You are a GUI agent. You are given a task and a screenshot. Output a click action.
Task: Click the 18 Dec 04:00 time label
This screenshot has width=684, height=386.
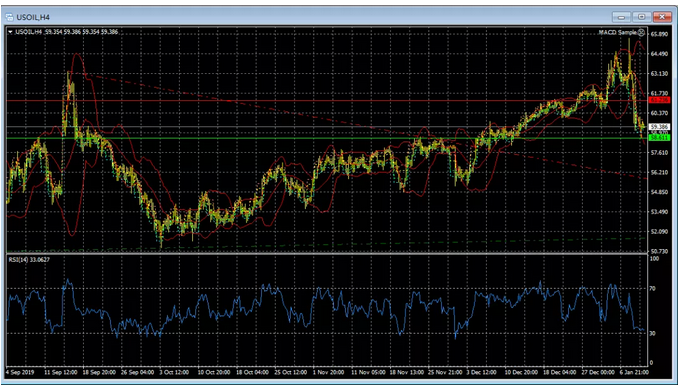point(559,372)
